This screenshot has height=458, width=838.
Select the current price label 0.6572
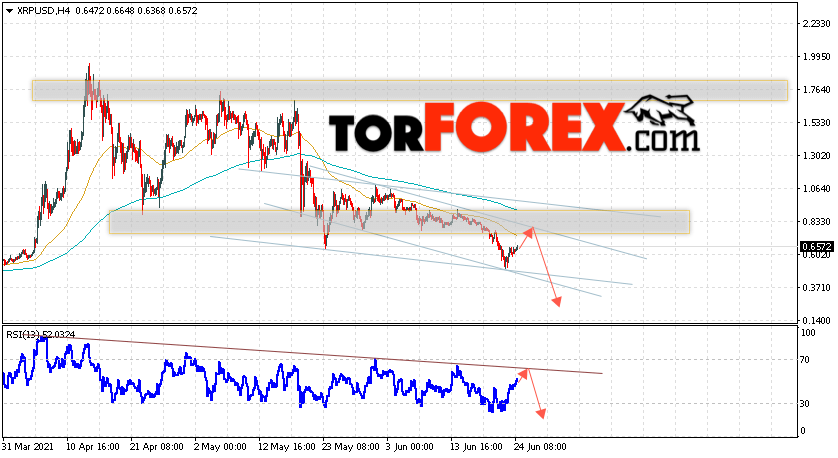[x=817, y=246]
